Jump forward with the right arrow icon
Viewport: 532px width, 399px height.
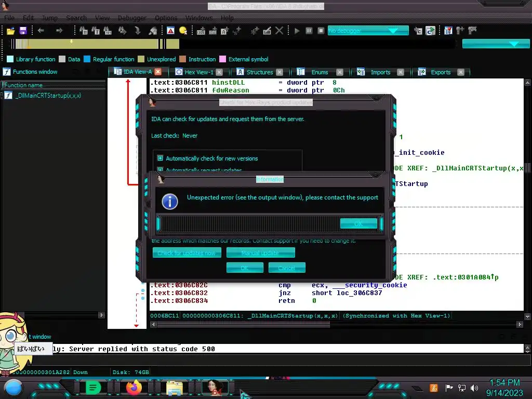(x=59, y=31)
